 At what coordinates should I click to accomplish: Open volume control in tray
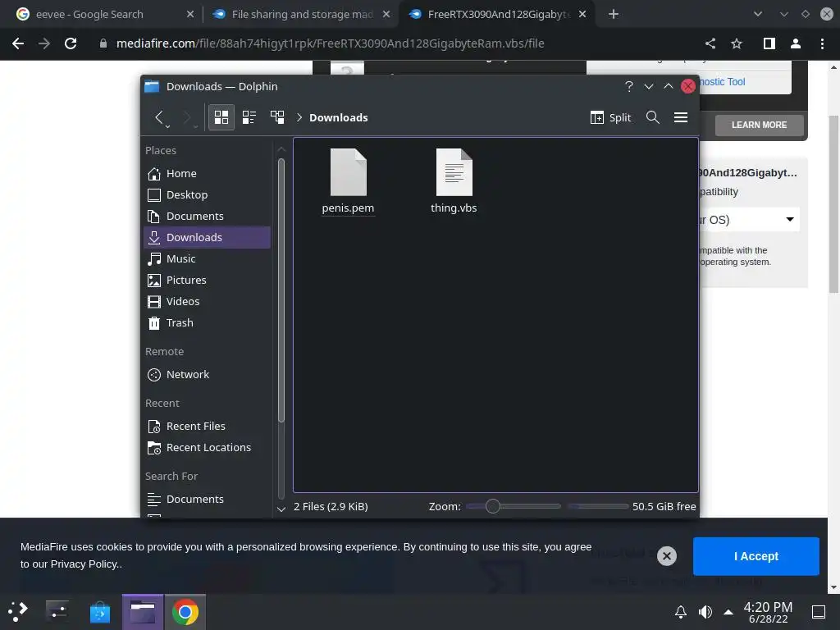click(x=705, y=612)
